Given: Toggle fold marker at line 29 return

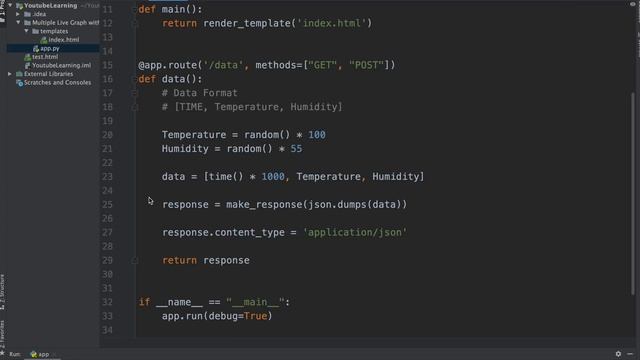Looking at the screenshot, I should click(135, 260).
